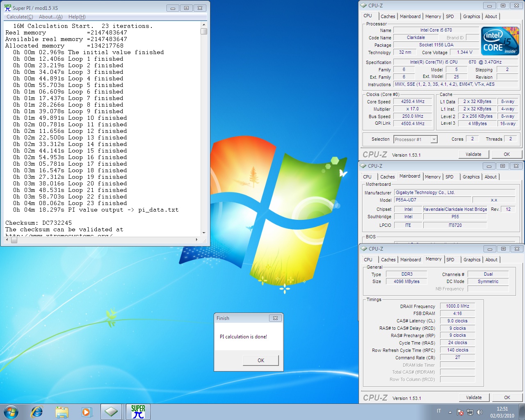Select Super PI icon in taskbar
The height and width of the screenshot is (420, 525).
click(138, 412)
